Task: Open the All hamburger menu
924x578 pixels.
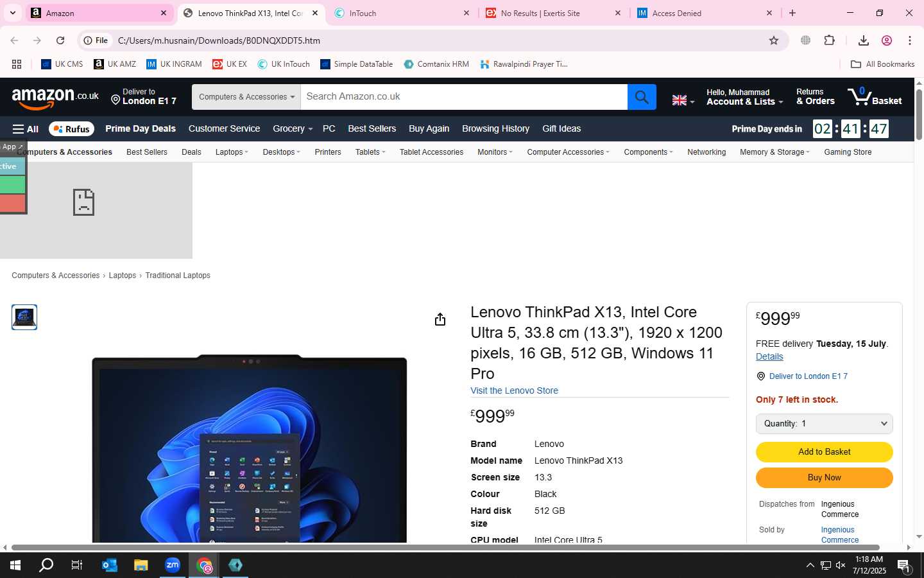Action: [26, 129]
